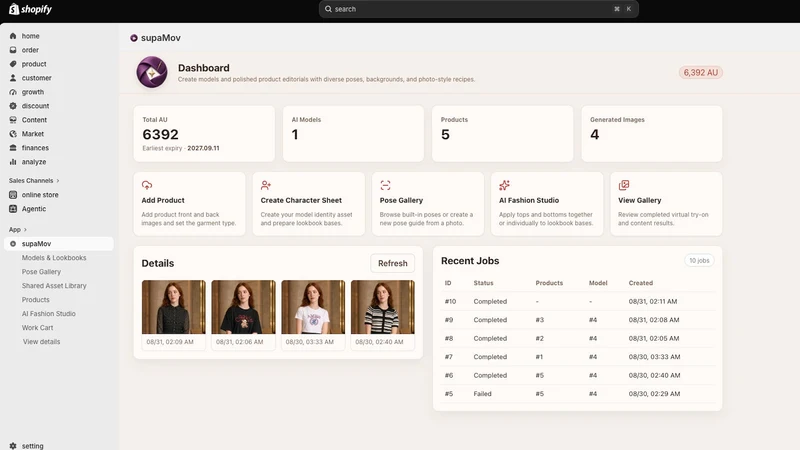The image size is (800, 450).
Task: Click the growth icon in sidebar
Action: click(13, 92)
